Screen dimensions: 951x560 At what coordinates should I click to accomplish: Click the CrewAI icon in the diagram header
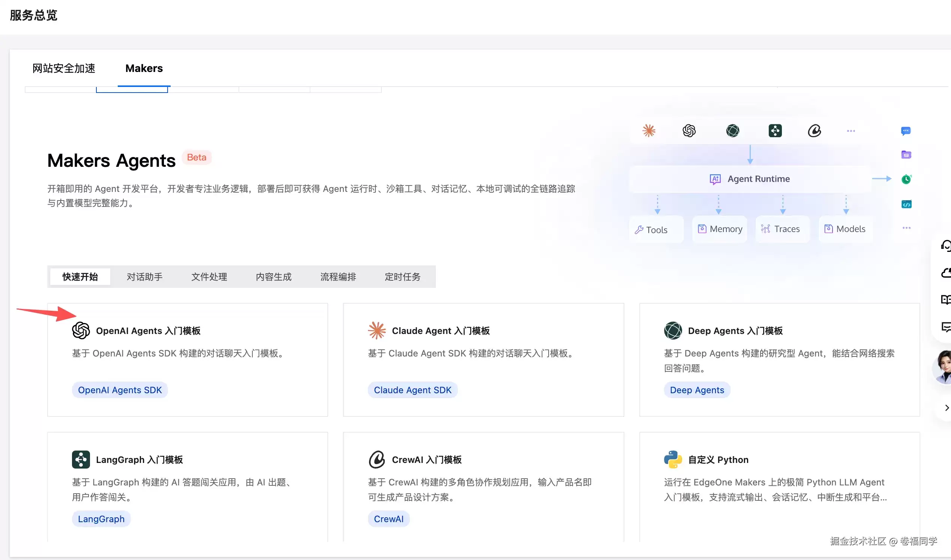point(814,131)
